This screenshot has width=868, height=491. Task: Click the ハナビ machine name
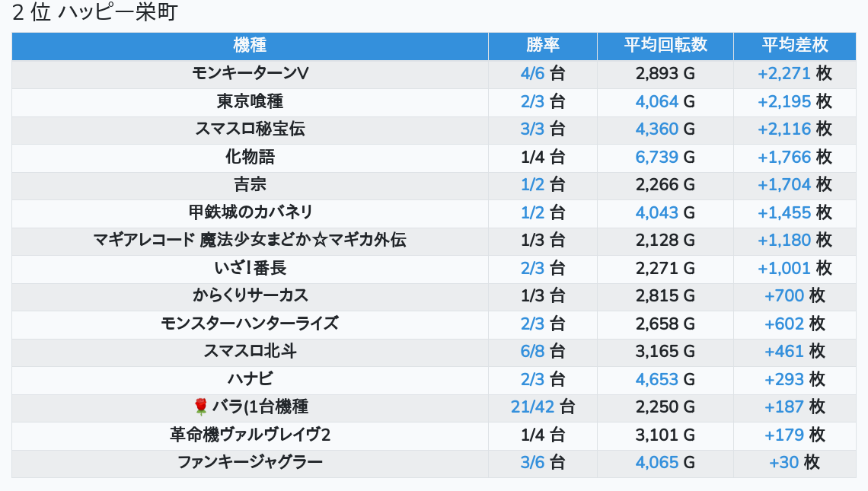(x=250, y=379)
